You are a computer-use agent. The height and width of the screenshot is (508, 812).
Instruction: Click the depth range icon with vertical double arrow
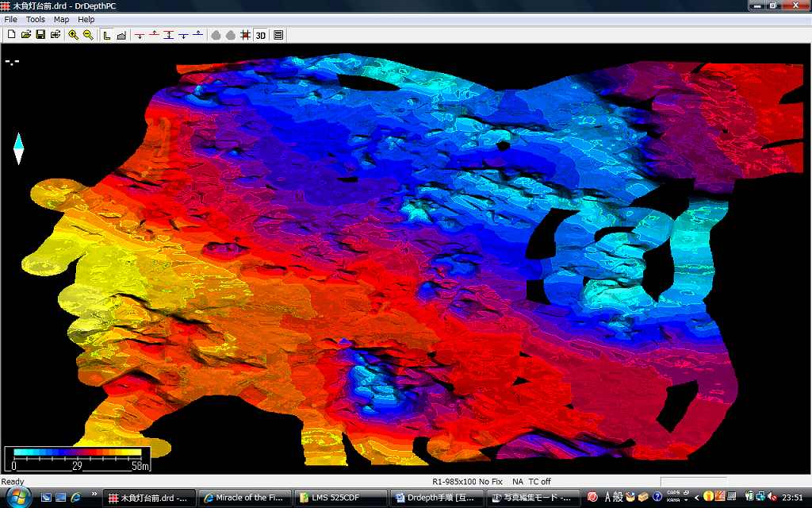click(169, 35)
